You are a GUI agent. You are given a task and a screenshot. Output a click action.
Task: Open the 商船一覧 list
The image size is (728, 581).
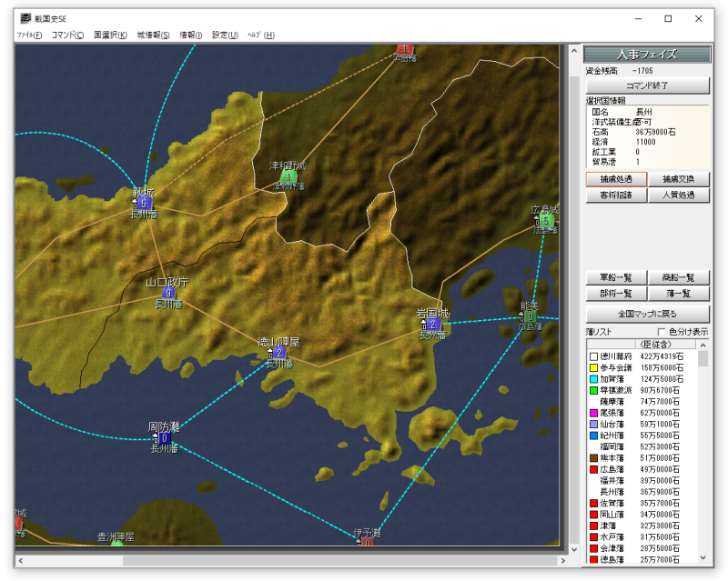(678, 277)
